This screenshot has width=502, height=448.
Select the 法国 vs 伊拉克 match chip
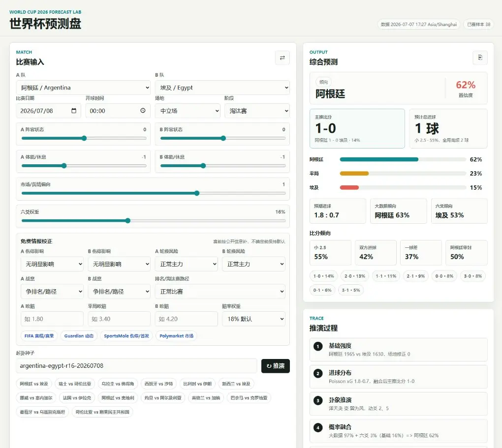[77, 398]
